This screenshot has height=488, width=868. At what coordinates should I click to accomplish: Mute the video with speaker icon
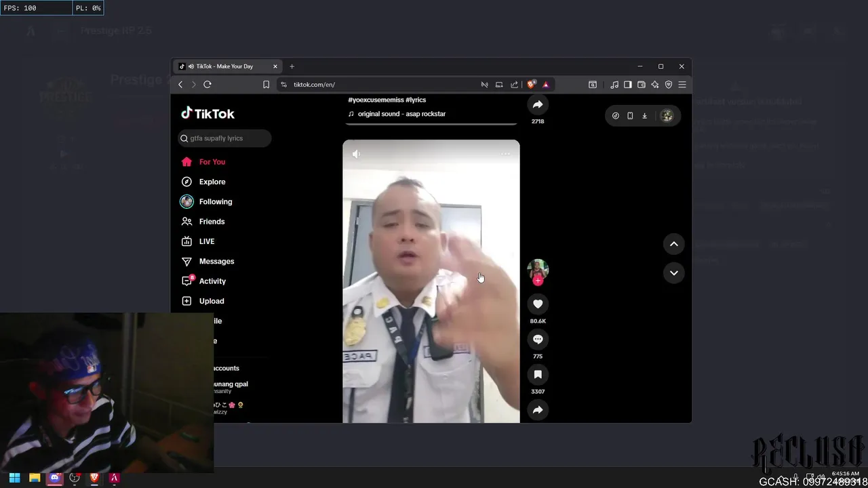point(357,154)
